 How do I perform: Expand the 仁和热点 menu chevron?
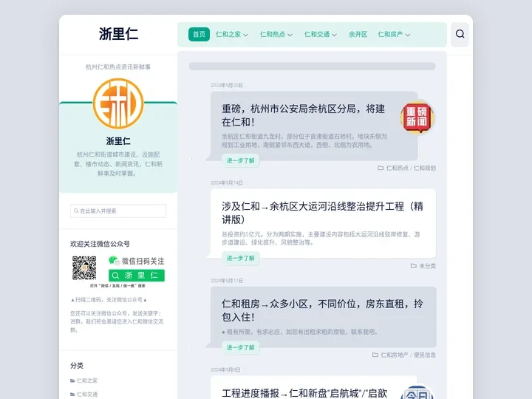click(290, 35)
